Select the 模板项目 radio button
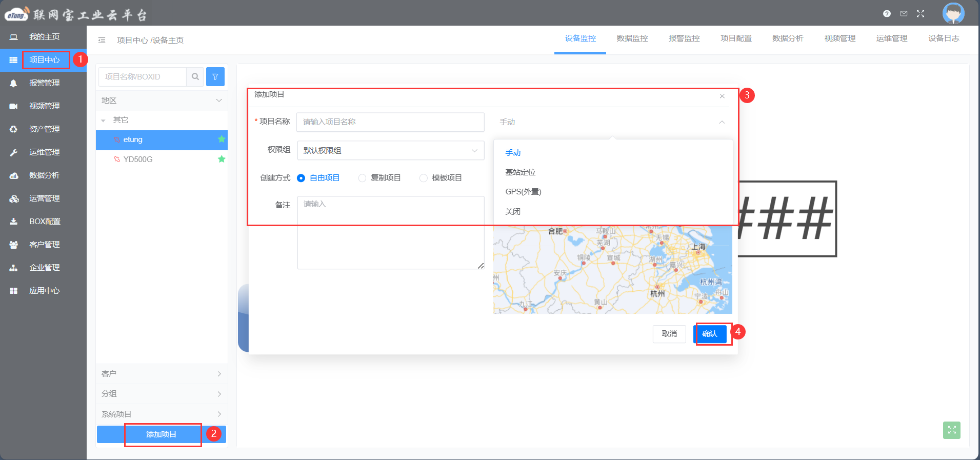Viewport: 980px width, 460px height. tap(423, 178)
